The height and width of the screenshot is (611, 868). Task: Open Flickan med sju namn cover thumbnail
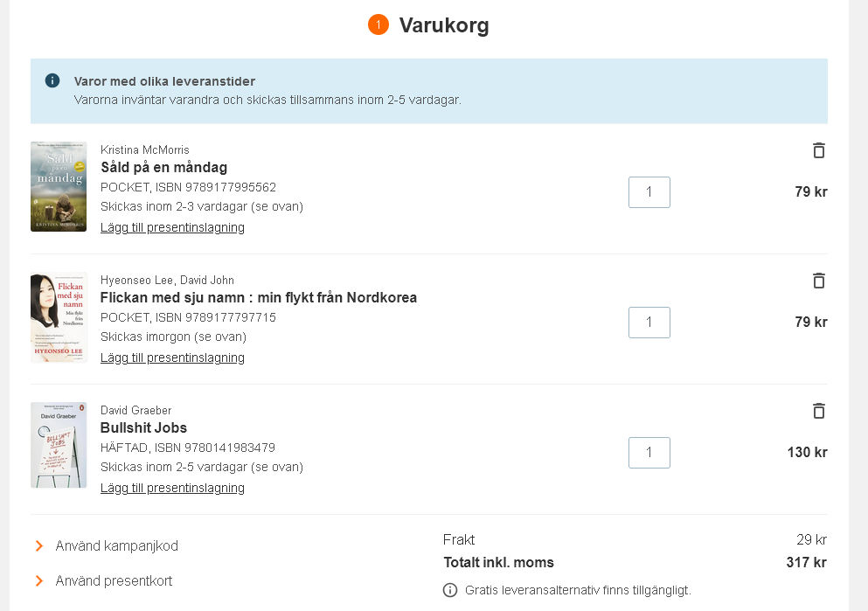59,317
